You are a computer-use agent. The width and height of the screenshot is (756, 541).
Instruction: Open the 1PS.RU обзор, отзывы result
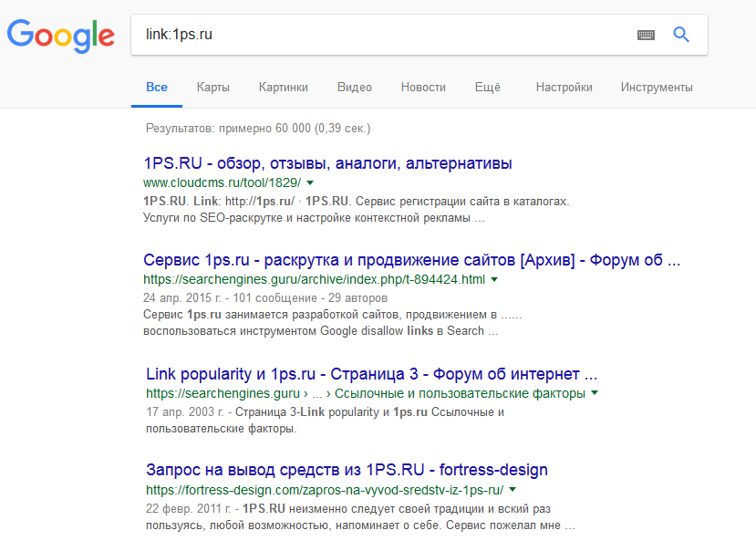pos(327,163)
